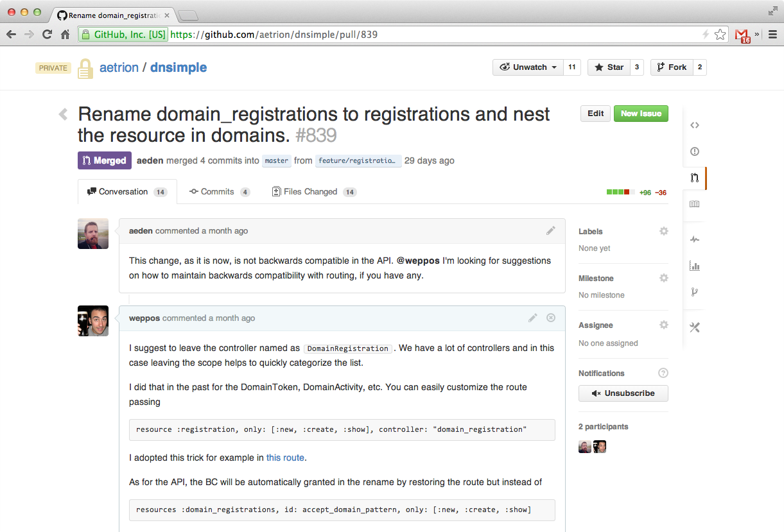Open the Network sidebar icon
This screenshot has height=532, width=784.
695,292
